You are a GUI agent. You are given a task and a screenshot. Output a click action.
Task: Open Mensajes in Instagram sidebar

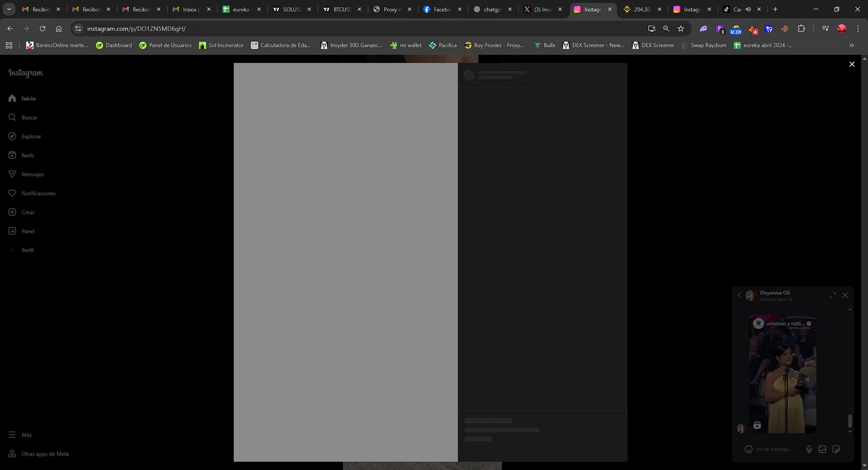pyautogui.click(x=26, y=174)
